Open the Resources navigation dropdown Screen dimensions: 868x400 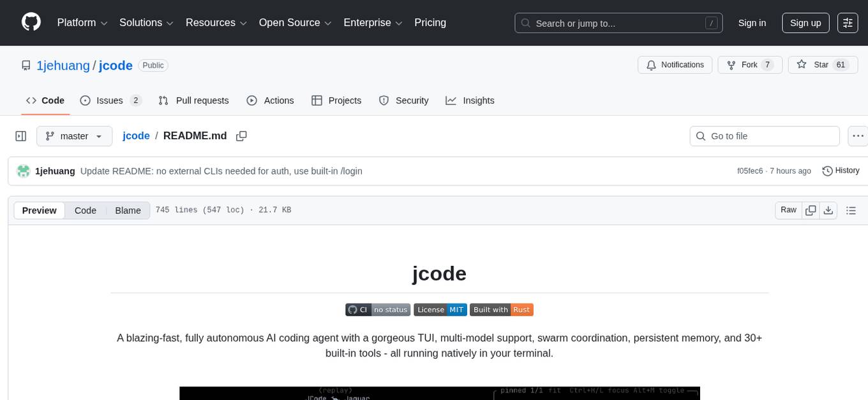216,22
